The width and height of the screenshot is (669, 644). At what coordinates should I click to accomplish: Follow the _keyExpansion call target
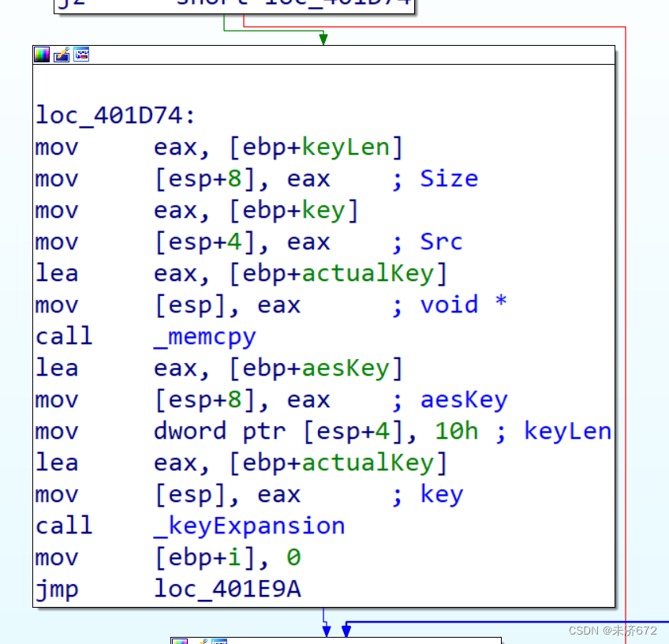point(249,526)
